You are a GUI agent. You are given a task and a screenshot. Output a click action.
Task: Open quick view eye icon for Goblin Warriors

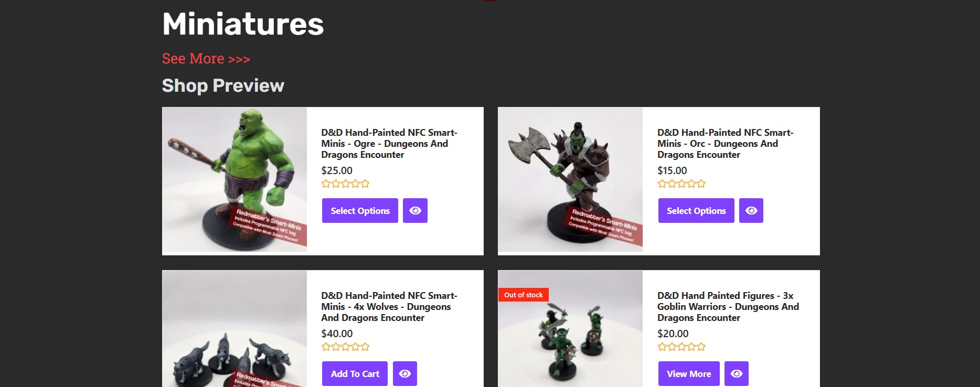point(737,373)
